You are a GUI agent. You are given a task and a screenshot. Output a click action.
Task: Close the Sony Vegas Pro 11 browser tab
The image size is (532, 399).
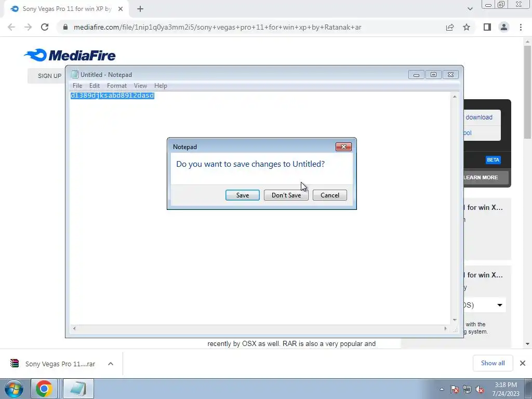121,9
